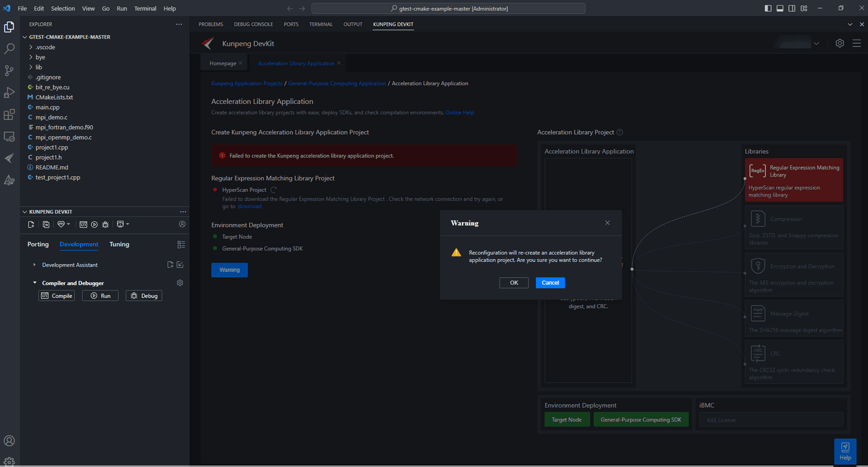Select the Tuning tab
The height and width of the screenshot is (467, 868).
(x=119, y=244)
